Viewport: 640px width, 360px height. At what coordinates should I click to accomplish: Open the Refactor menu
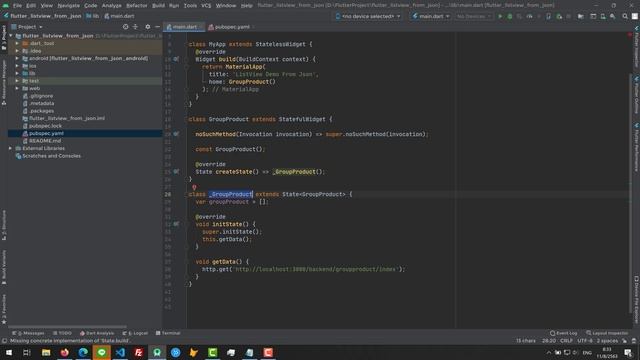coord(136,6)
